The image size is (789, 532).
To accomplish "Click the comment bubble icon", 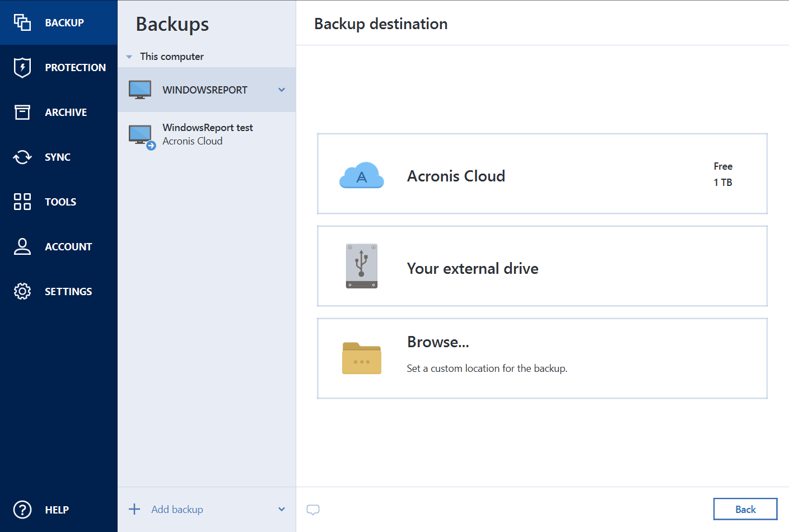I will click(x=313, y=510).
